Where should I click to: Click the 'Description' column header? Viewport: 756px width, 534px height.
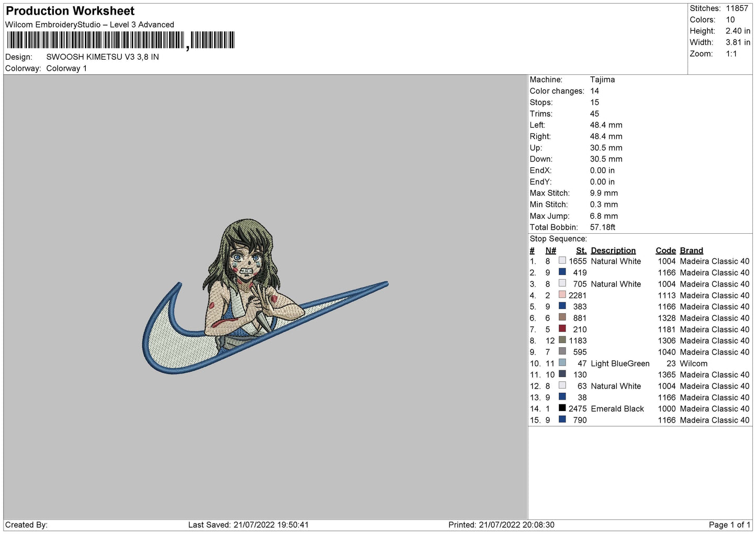pos(613,251)
